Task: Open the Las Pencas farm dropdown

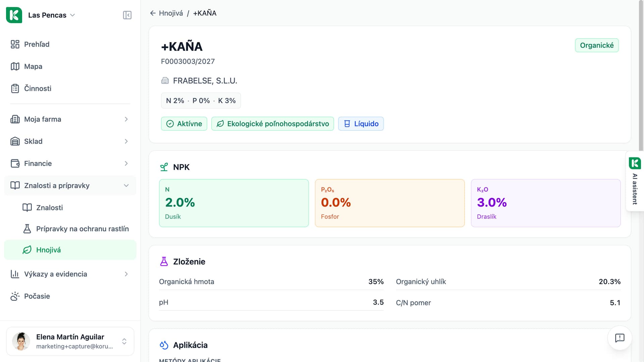Action: pyautogui.click(x=52, y=15)
